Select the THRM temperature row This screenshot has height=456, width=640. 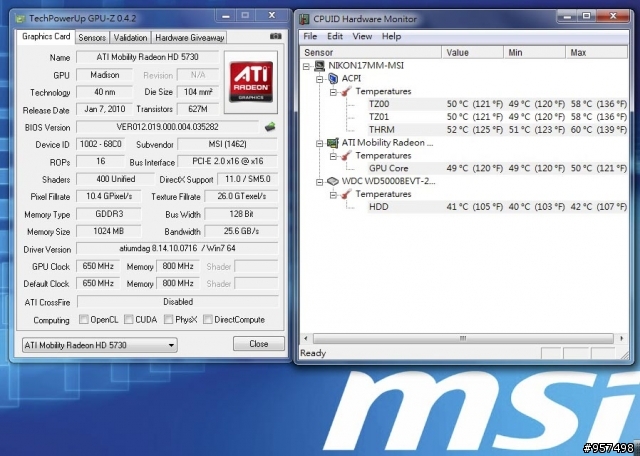pos(497,130)
